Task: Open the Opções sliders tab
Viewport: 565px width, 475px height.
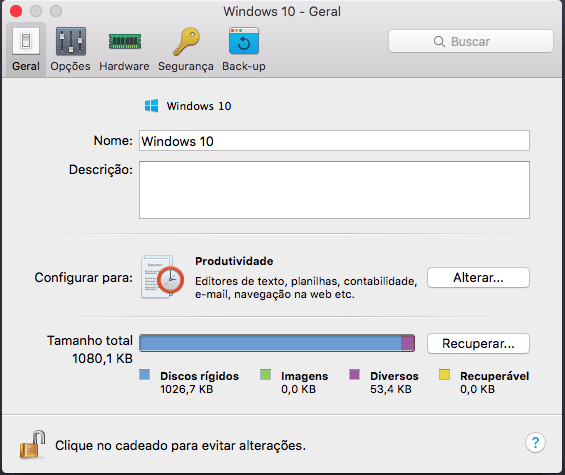Action: [70, 50]
